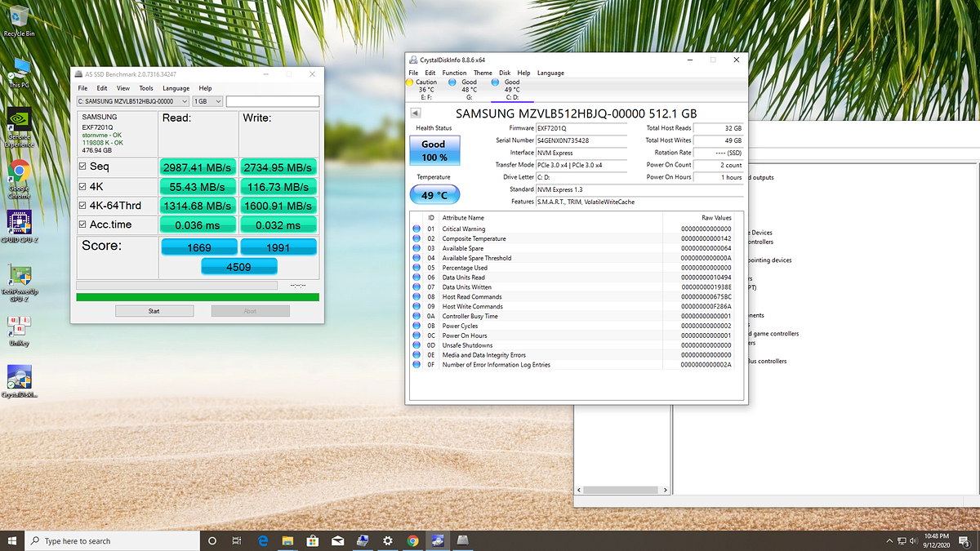
Task: Click the Critical Warning status orb
Action: pyautogui.click(x=417, y=229)
